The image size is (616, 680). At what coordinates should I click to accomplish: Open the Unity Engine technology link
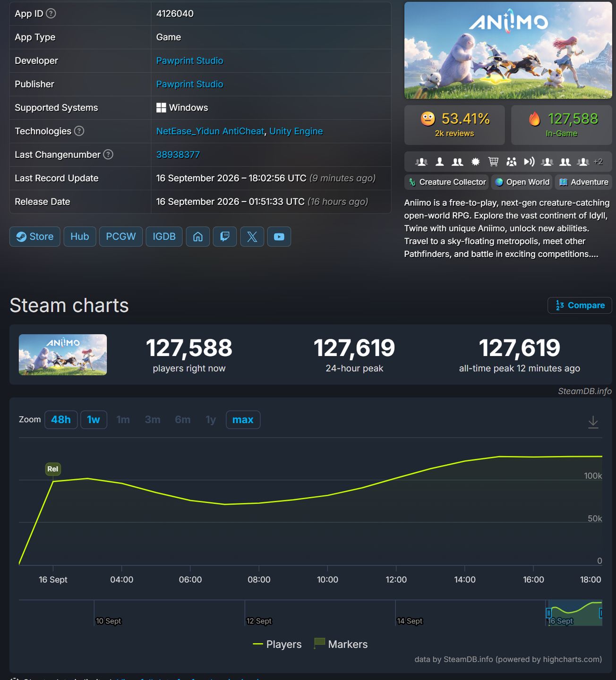296,131
